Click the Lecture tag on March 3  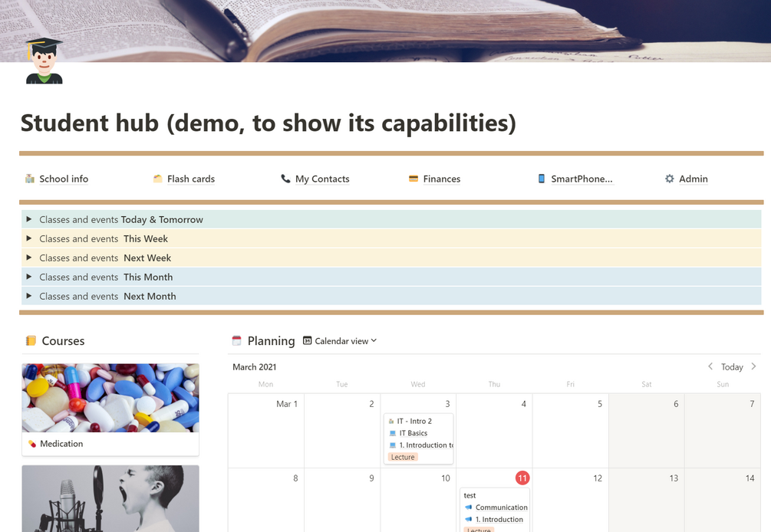click(403, 457)
